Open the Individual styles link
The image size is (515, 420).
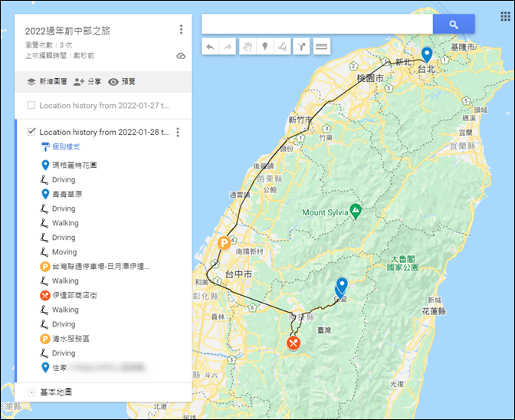[x=66, y=147]
